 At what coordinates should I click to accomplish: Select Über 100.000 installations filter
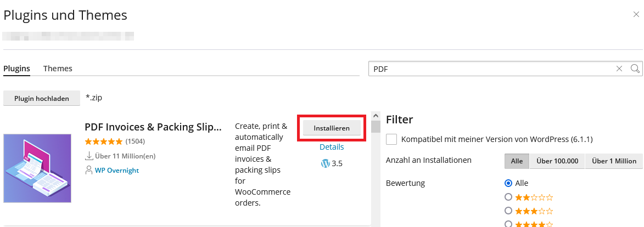(557, 161)
